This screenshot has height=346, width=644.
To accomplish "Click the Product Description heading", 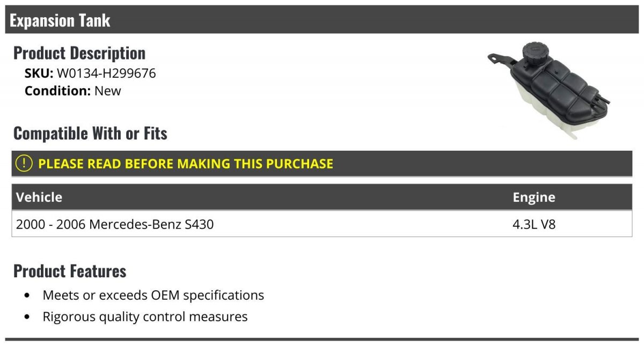I will point(79,53).
